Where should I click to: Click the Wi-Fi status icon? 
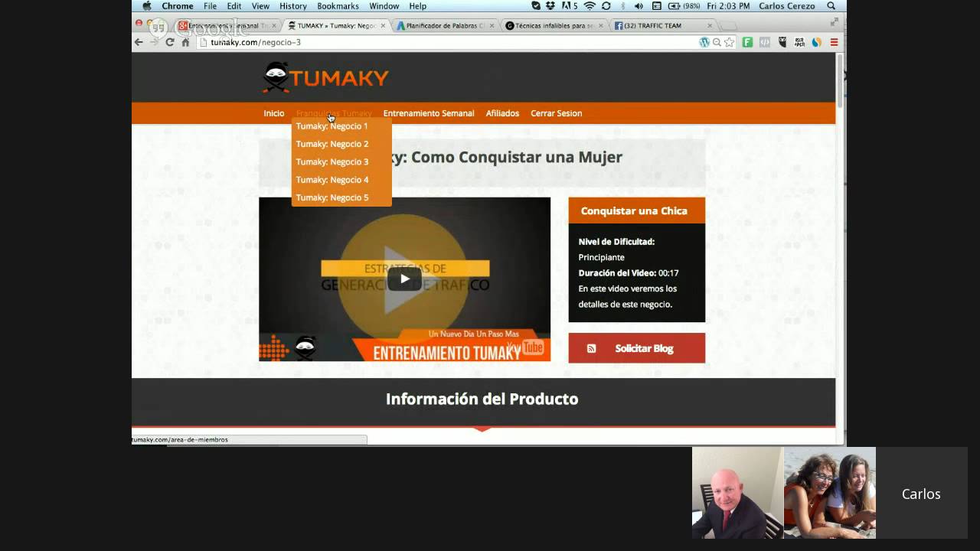tap(590, 5)
